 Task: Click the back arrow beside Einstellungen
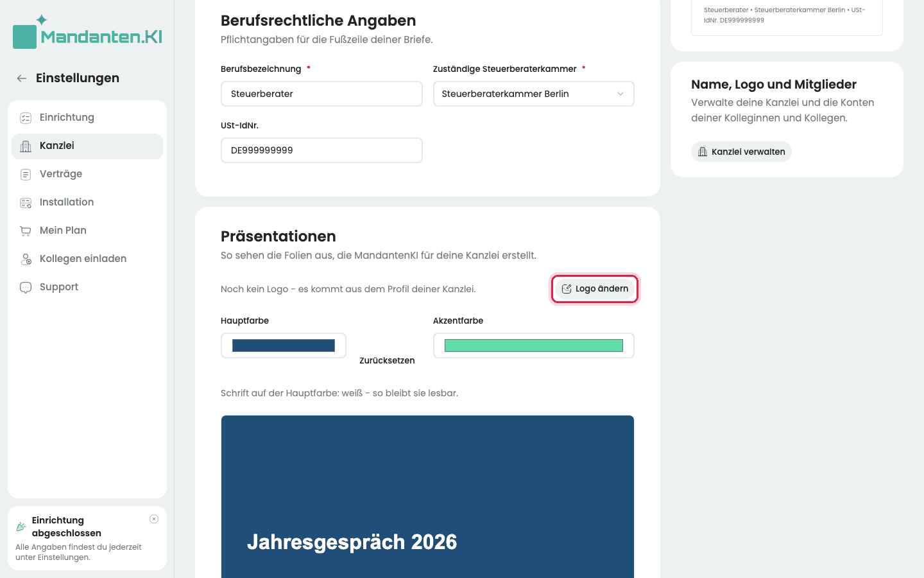[x=22, y=78]
